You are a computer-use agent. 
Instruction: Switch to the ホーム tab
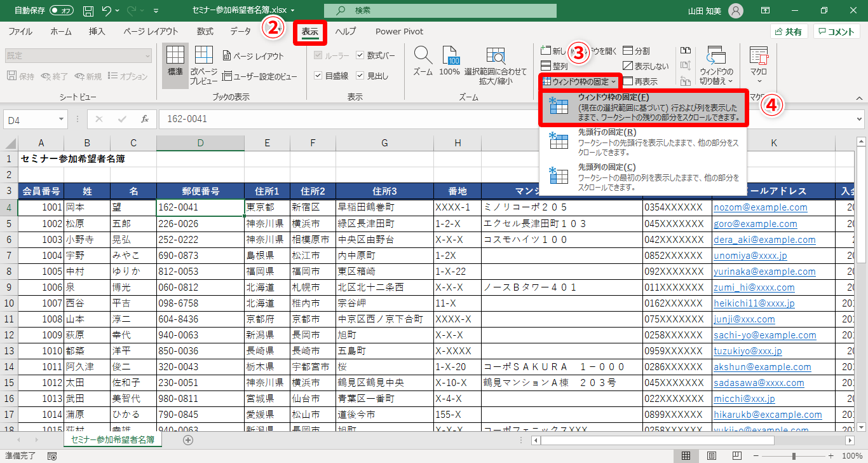pyautogui.click(x=61, y=31)
